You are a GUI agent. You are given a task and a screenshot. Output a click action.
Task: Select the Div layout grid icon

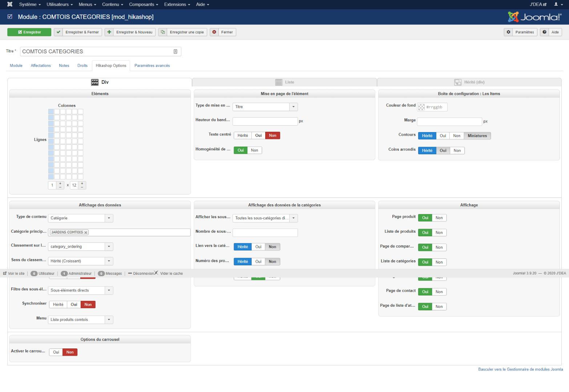click(95, 82)
